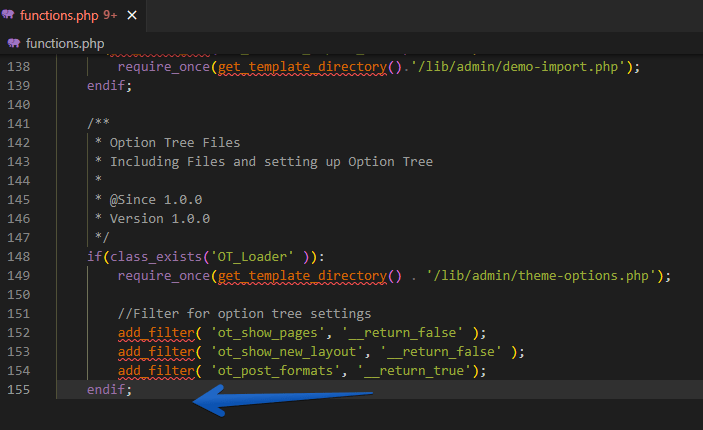
Task: Click the PHP file icon in the breadcrumb
Action: tap(14, 43)
